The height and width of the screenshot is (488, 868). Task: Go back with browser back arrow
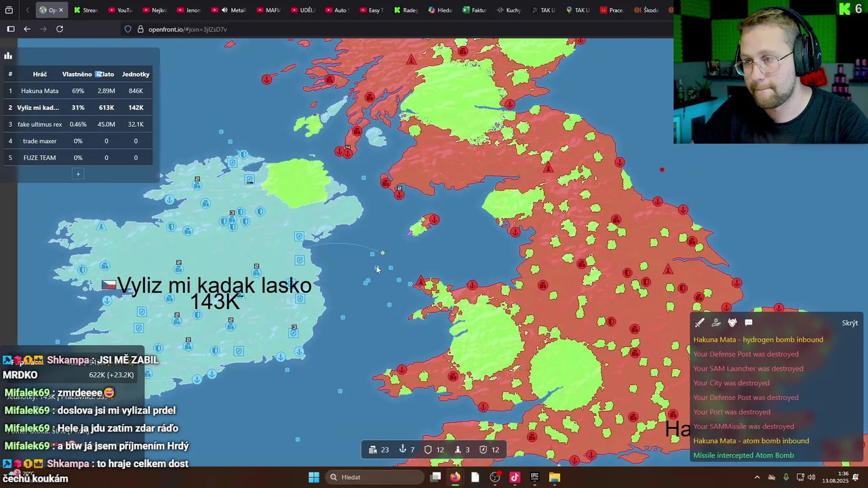27,29
